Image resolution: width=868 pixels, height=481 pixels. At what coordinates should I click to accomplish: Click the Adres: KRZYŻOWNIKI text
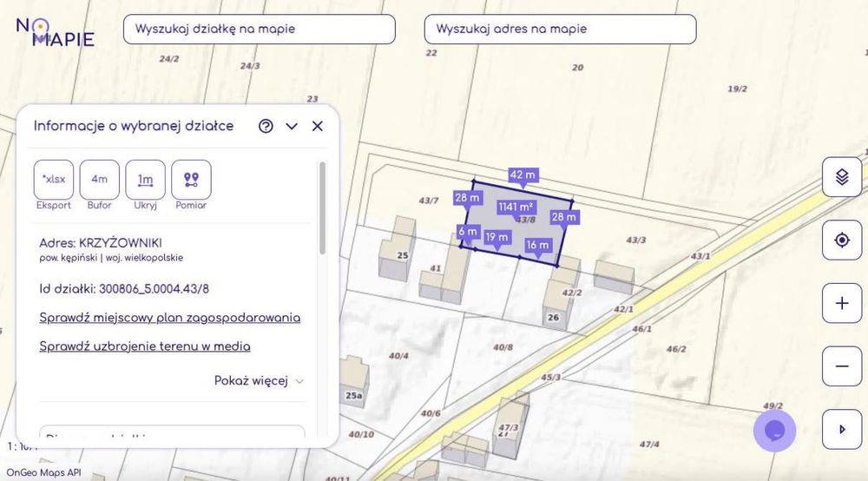pos(101,243)
